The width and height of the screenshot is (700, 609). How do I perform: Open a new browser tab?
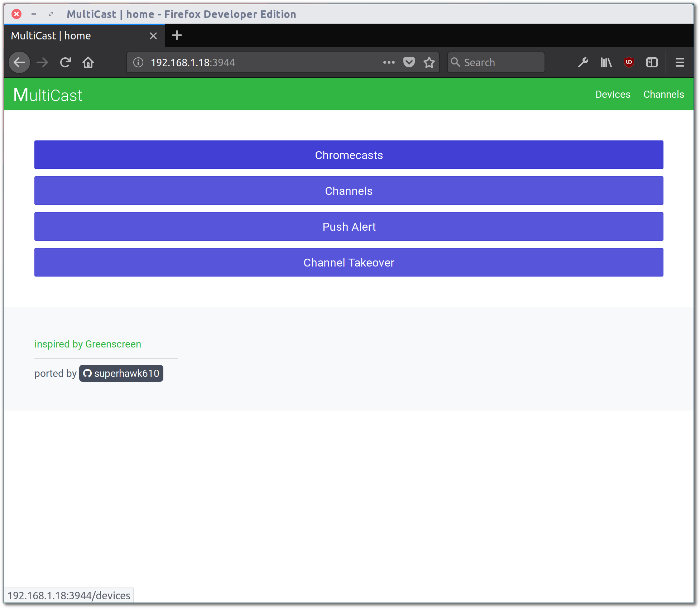coord(177,35)
